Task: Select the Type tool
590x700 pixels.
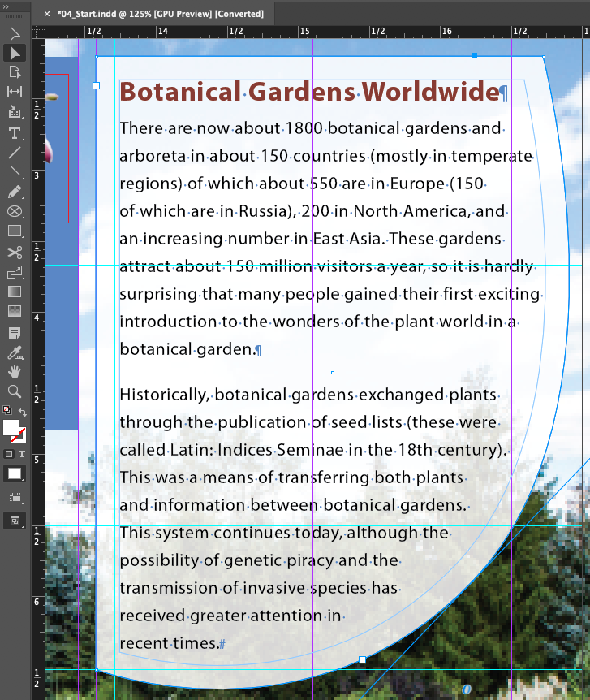Action: coord(15,133)
